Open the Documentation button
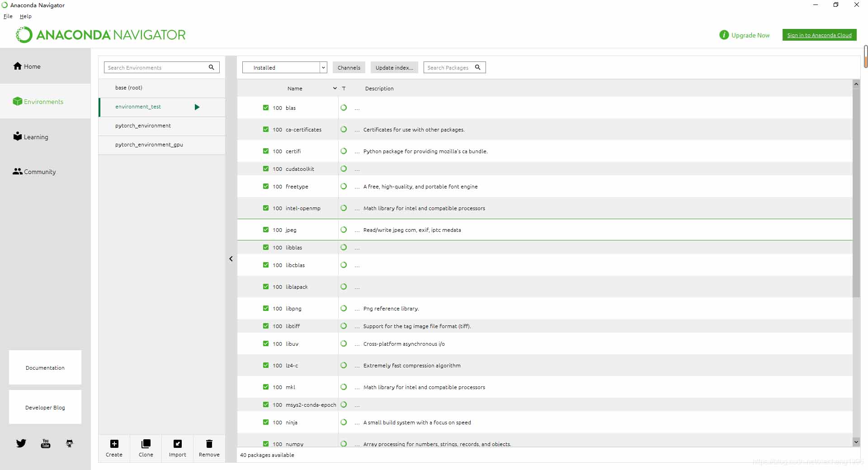The image size is (868, 470). coord(45,367)
